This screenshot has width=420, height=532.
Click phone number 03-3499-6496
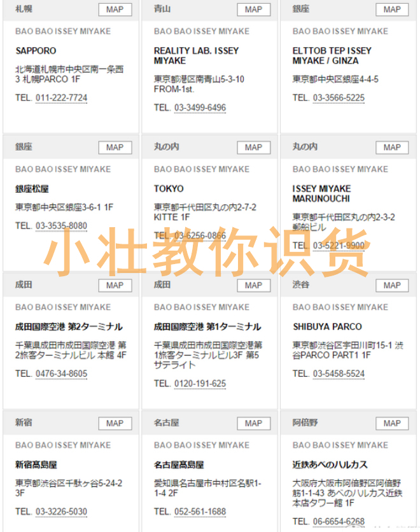pyautogui.click(x=200, y=108)
